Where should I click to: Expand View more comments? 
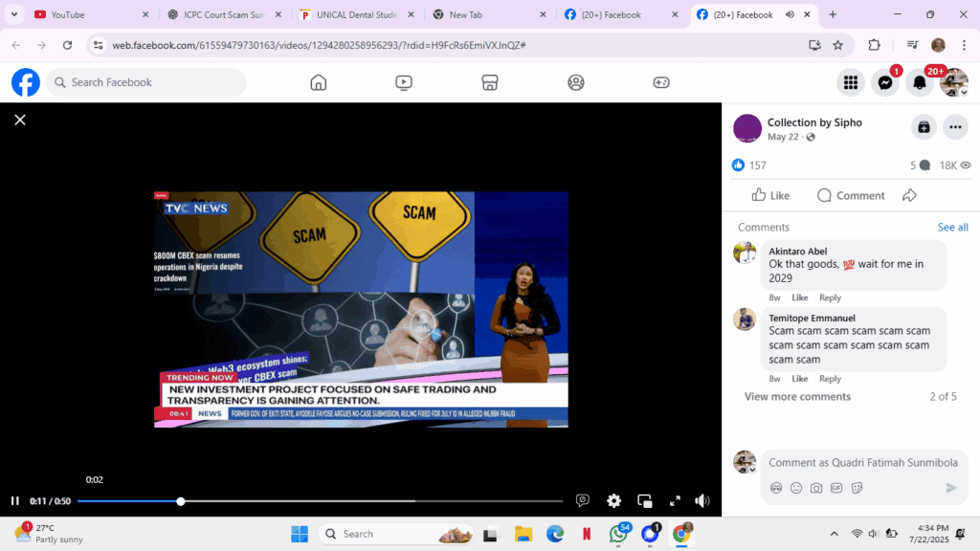pyautogui.click(x=797, y=397)
